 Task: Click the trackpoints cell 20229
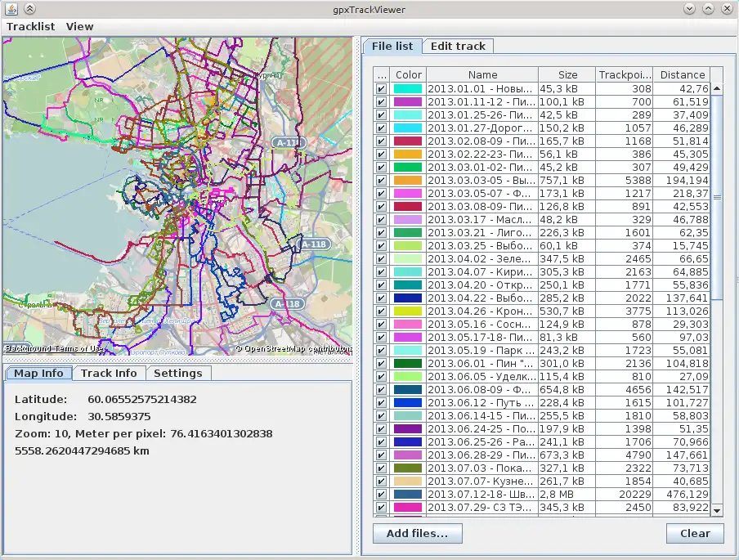point(625,494)
